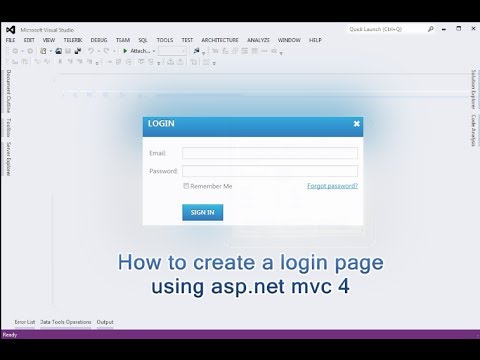Open the ARCHITECTURE menu
The image size is (480, 360).
[220, 40]
